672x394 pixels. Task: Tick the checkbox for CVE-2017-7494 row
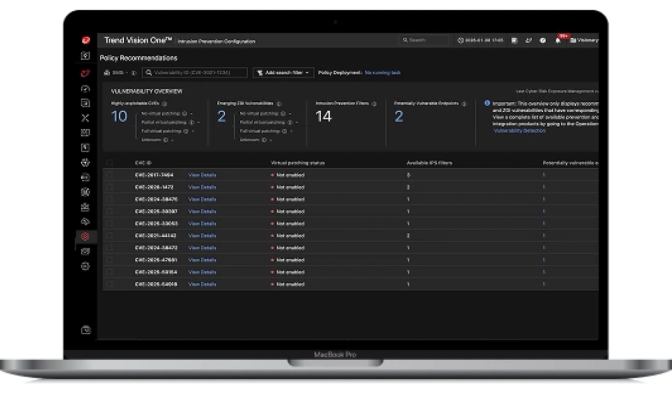(x=110, y=175)
